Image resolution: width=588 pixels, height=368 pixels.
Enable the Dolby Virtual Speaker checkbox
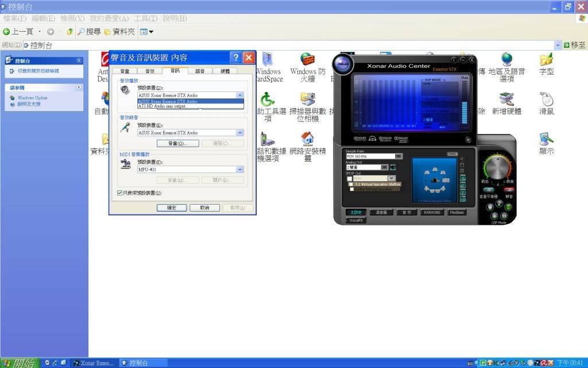point(352,189)
